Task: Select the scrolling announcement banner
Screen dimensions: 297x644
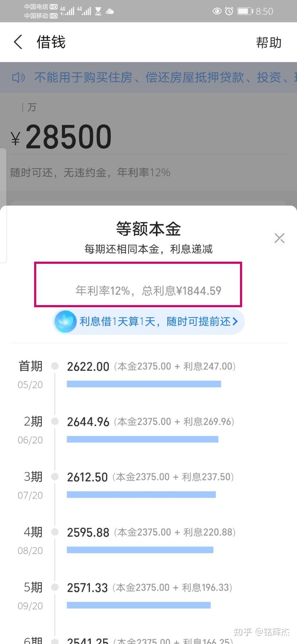Action: 148,77
